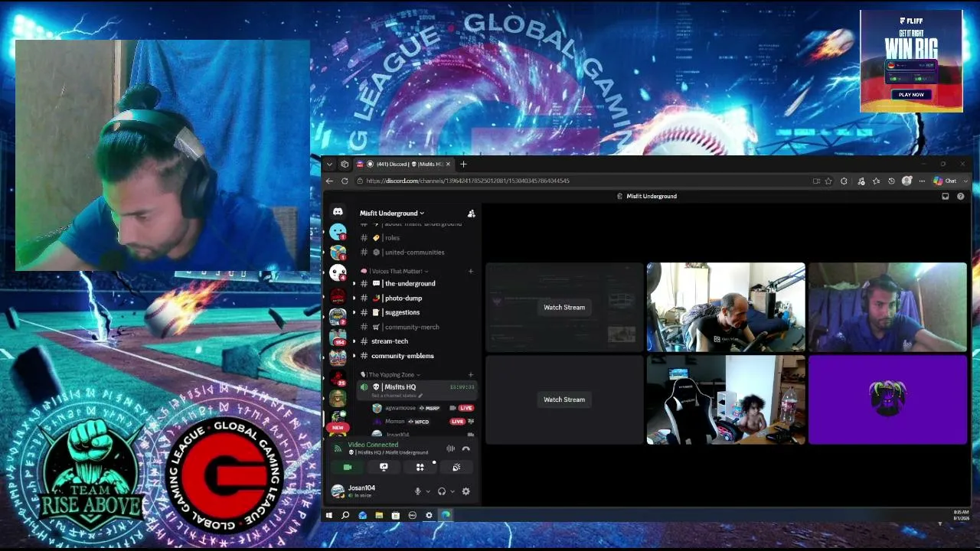Open browser extensions puzzle icon
Viewport: 980px width, 551px height.
(844, 181)
